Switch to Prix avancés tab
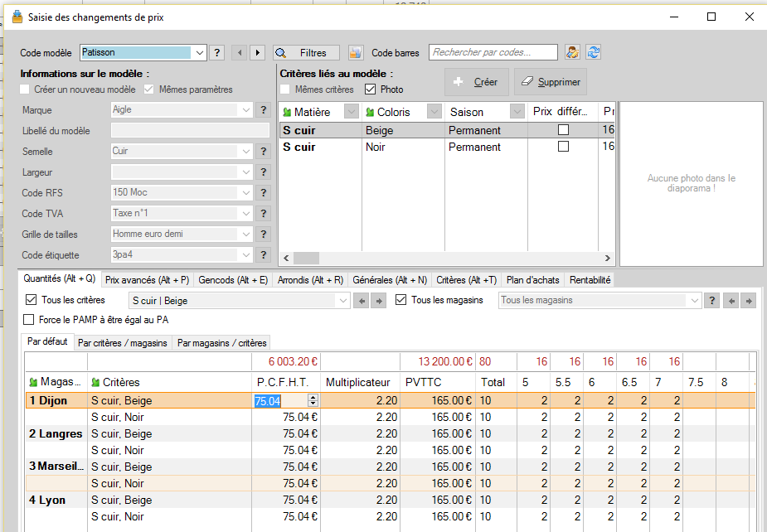 (x=147, y=280)
